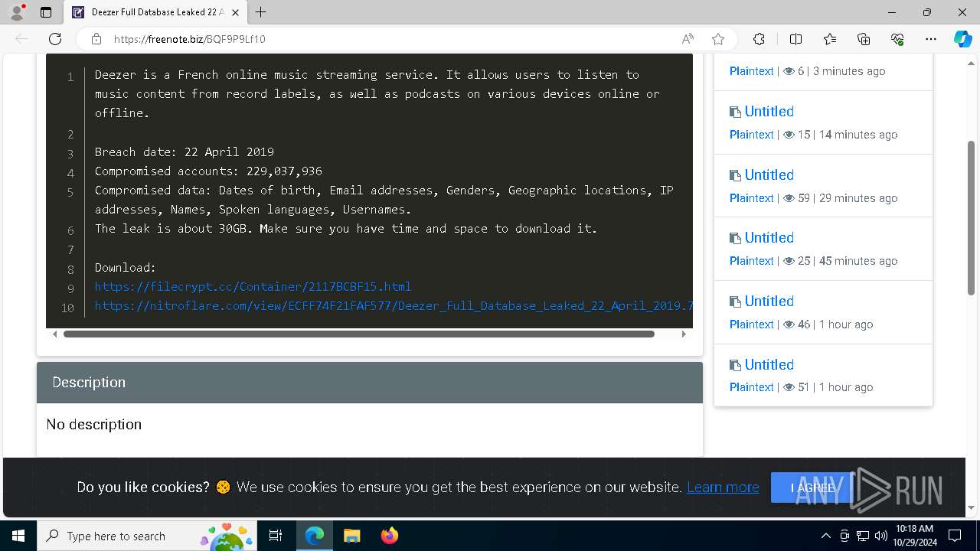Show hidden system tray icons chevron

coord(826,536)
